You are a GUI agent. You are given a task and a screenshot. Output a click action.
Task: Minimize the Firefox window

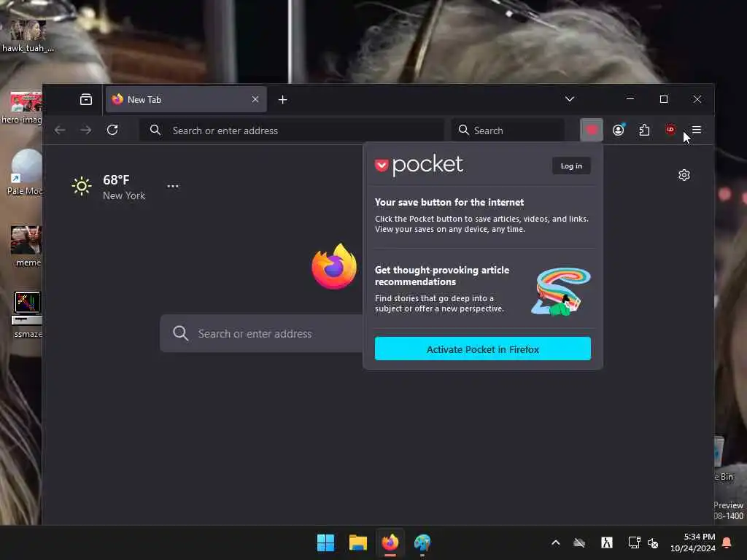point(630,99)
